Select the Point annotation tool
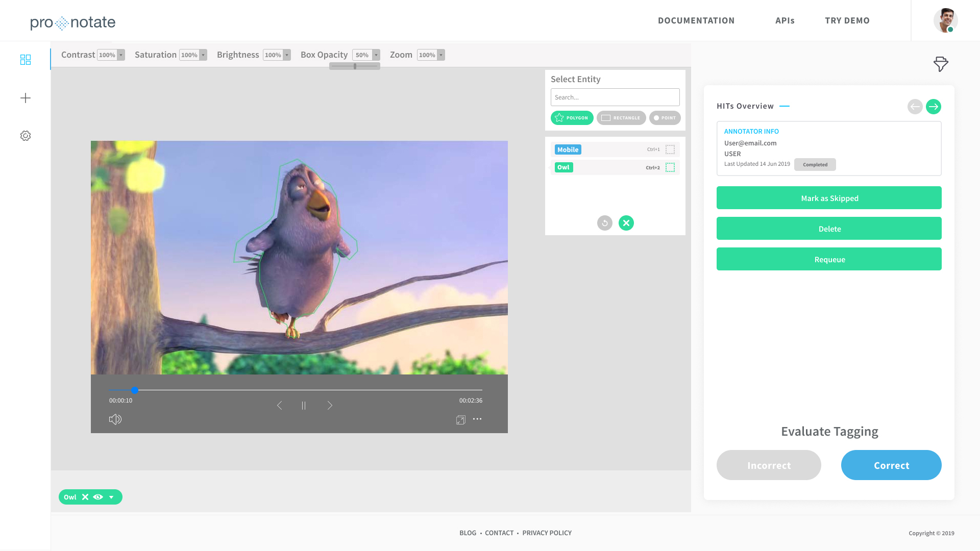The height and width of the screenshot is (551, 980). click(x=664, y=118)
